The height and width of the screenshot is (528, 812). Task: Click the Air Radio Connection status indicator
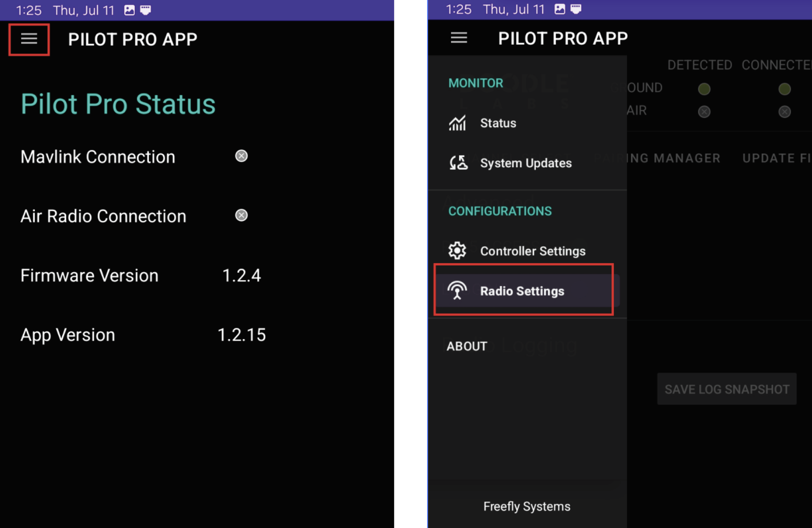[x=241, y=215]
